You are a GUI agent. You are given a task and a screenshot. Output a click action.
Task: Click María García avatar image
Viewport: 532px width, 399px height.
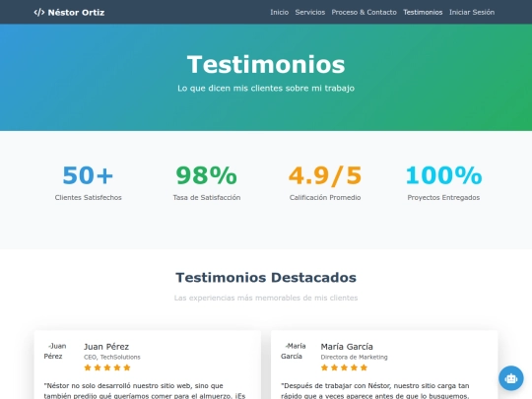(x=293, y=351)
